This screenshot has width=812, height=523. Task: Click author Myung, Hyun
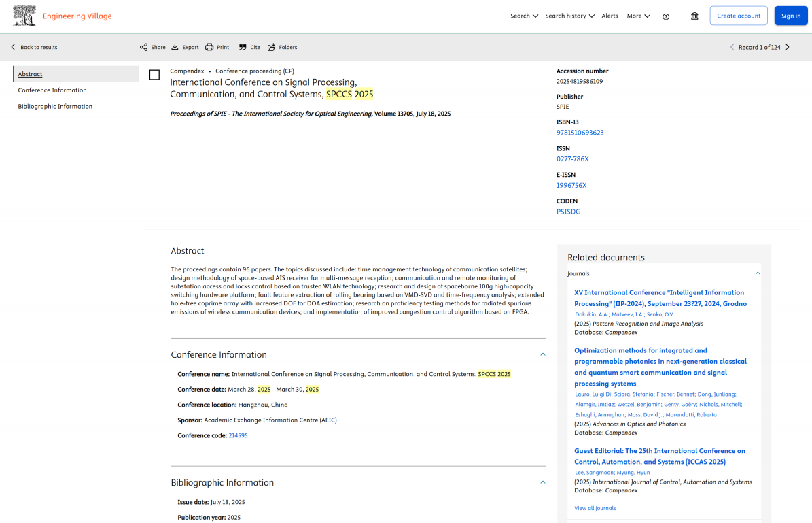click(633, 472)
